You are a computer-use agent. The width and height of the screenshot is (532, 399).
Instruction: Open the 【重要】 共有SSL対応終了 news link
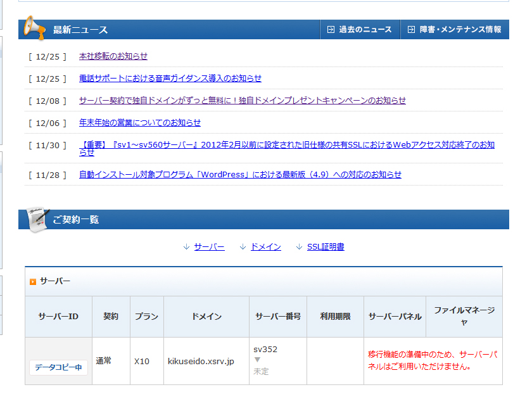coord(286,145)
